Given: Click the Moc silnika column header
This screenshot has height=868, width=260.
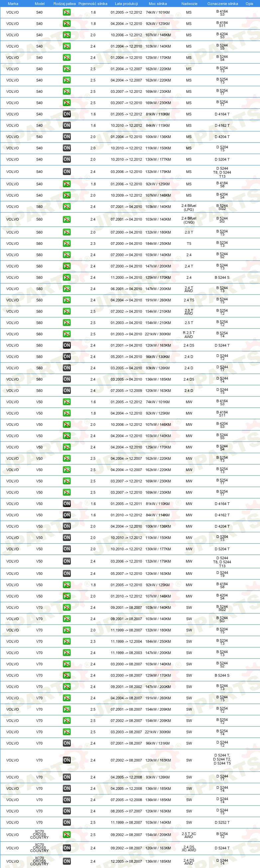Looking at the screenshot, I should click(158, 4).
